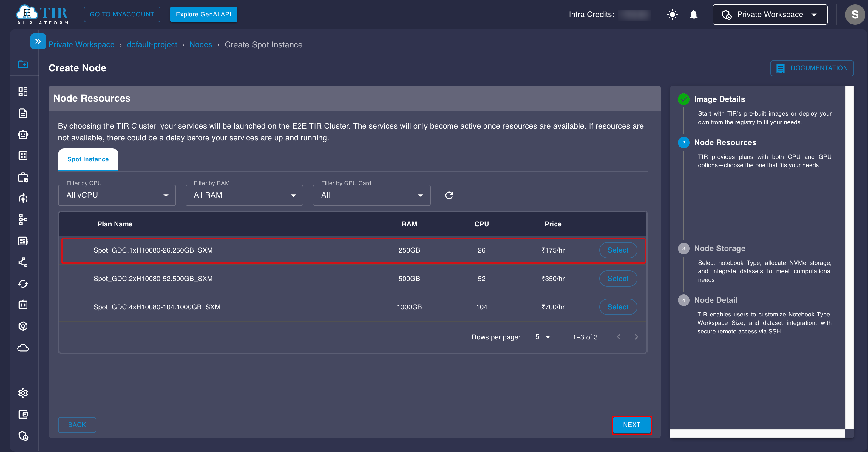Select the ₹700/hr 4xH100 plan
The height and width of the screenshot is (452, 868).
pos(618,307)
